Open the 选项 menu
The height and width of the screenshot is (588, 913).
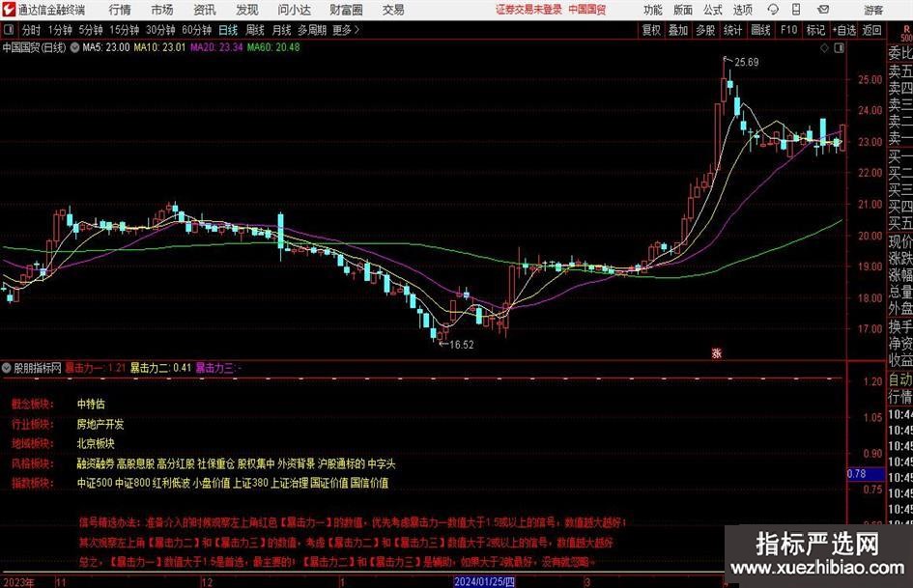click(743, 10)
